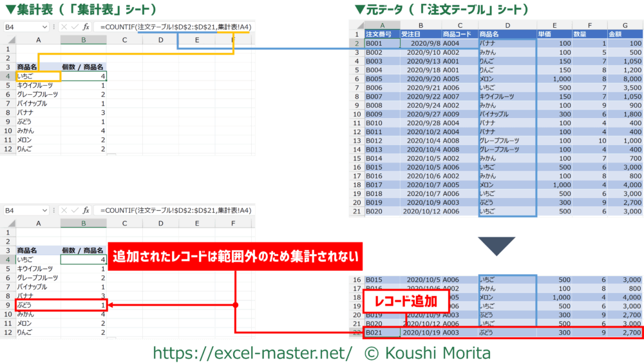The height and width of the screenshot is (363, 644).
Task: Expand the Name Box dropdown in upper 集計表 sheet
Action: tap(44, 27)
